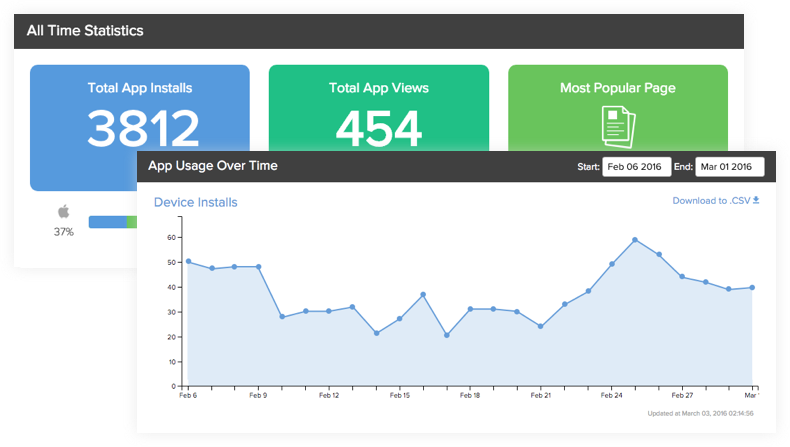Select the last data point at Mar 1
The height and width of the screenshot is (447, 790).
coord(752,287)
